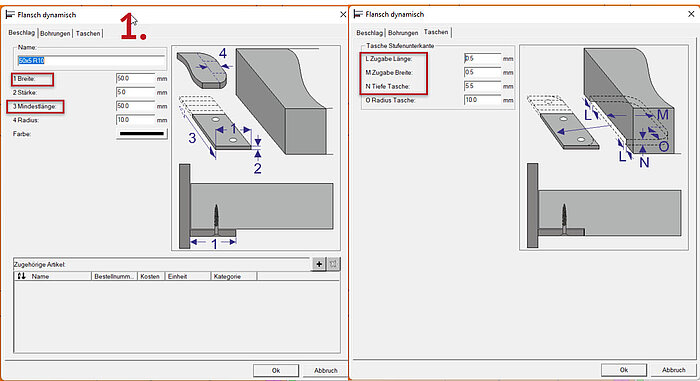Sort articles using the sort arrows icon

21,276
